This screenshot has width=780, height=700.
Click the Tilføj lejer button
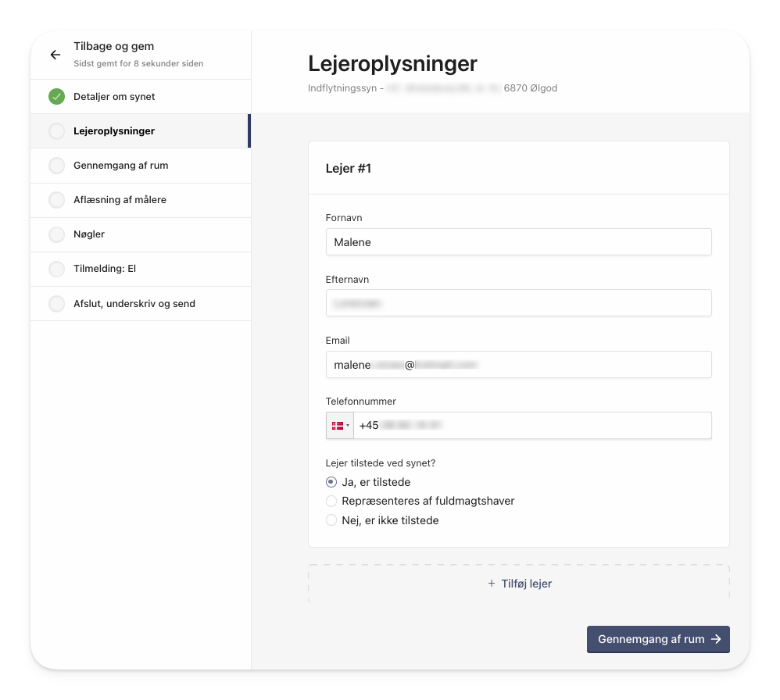pos(519,583)
